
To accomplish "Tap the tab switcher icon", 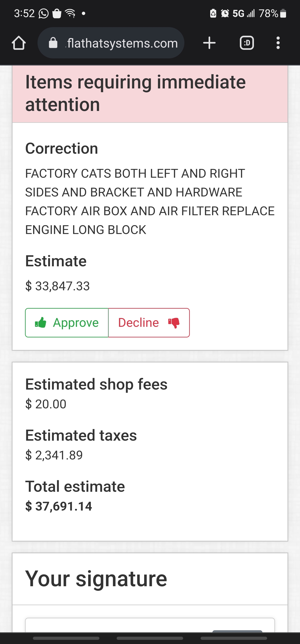I will 247,43.
